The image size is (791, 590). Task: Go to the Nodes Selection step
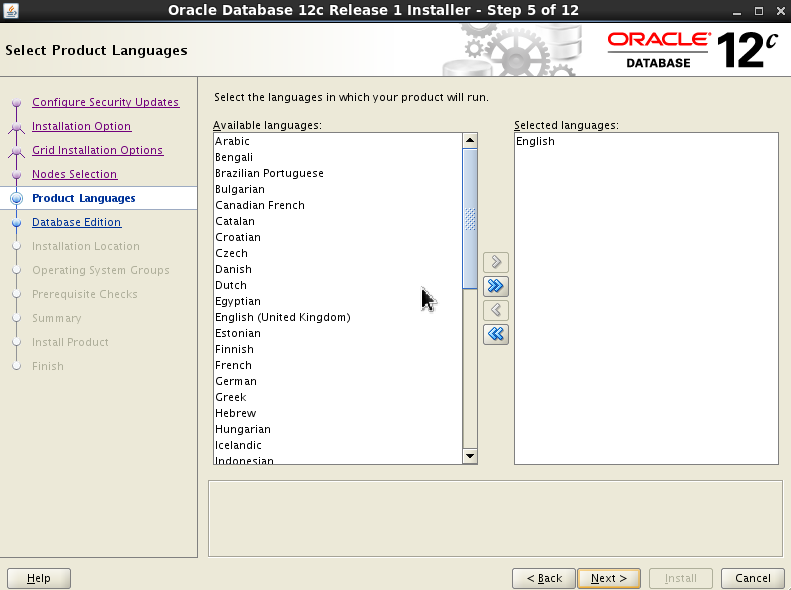[x=74, y=174]
